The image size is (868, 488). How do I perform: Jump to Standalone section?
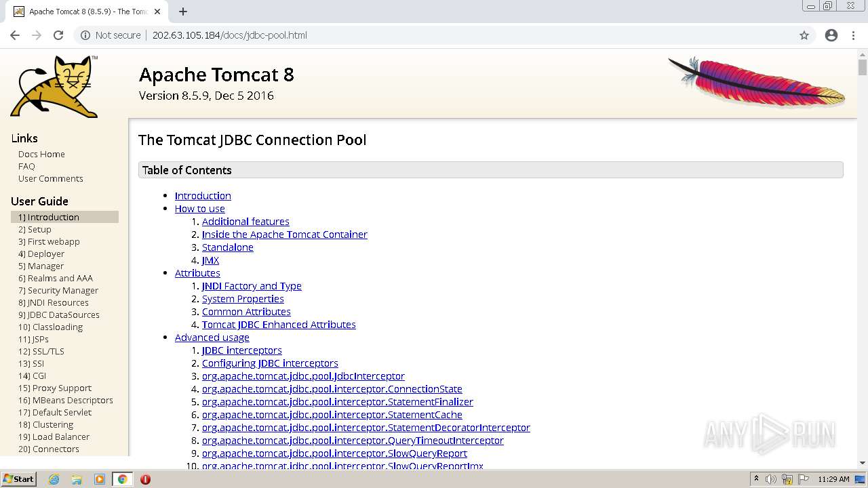[228, 247]
